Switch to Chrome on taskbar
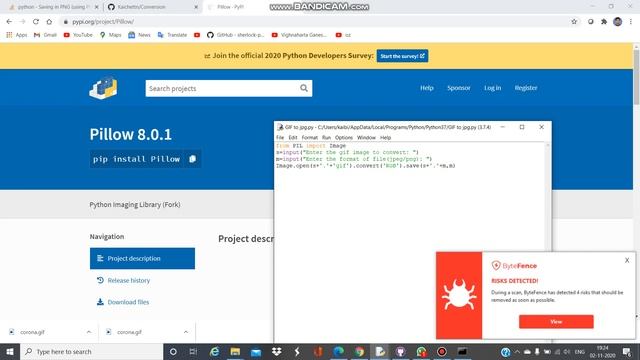 [x=359, y=351]
